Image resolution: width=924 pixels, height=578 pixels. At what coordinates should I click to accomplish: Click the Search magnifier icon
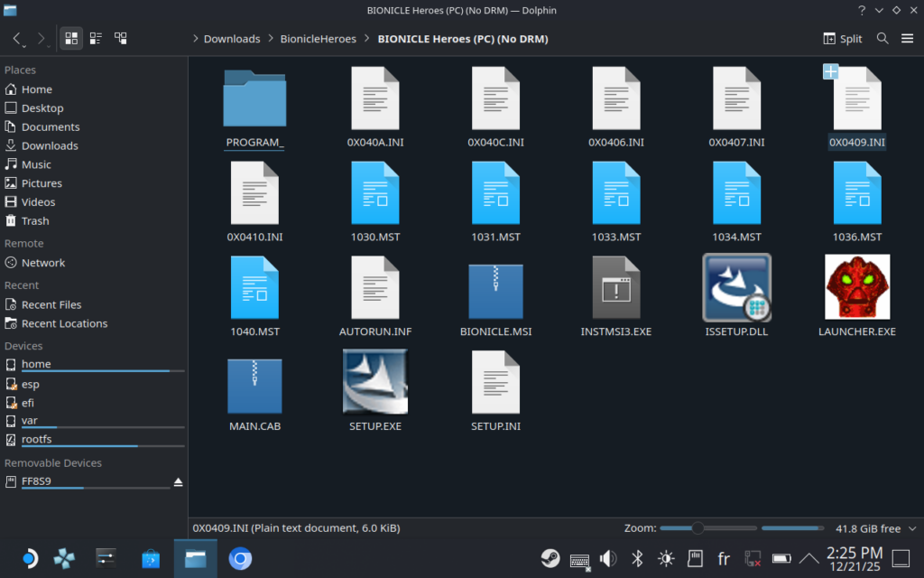[x=882, y=39]
